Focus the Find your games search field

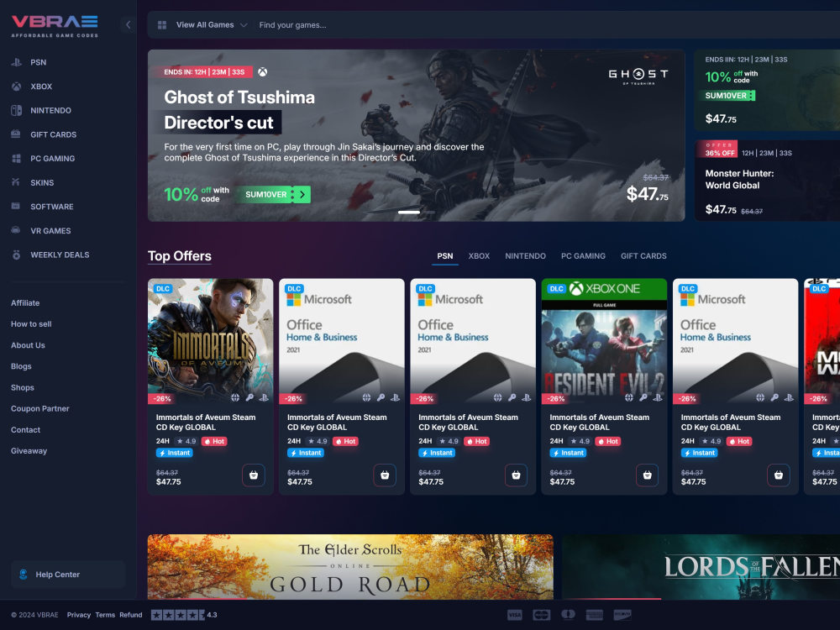coord(292,25)
